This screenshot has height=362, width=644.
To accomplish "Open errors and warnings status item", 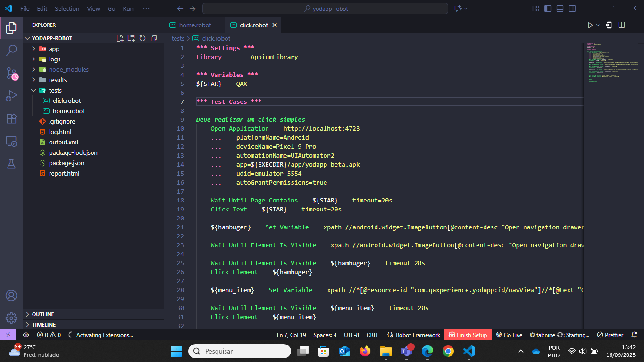I will coord(49,335).
